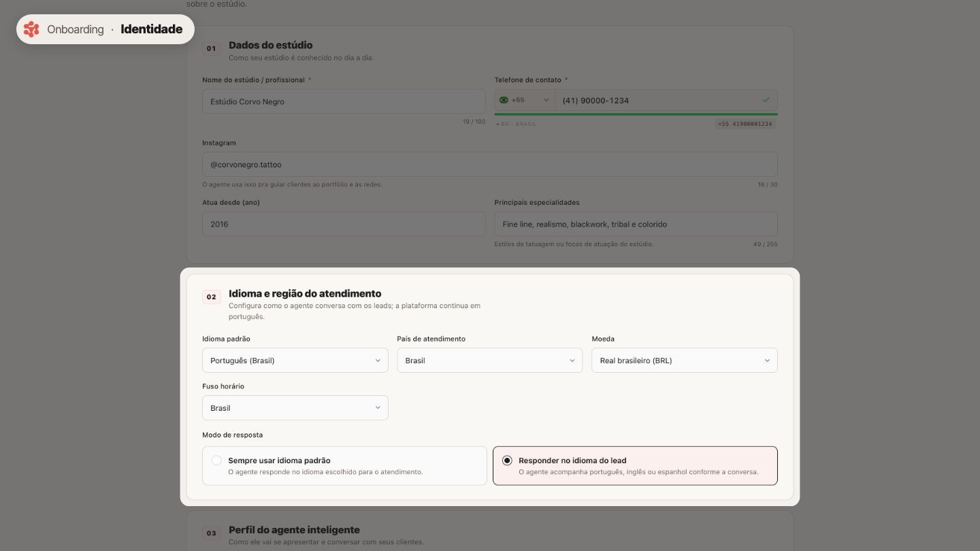Click the Onboarding breadcrumb item
This screenshot has width=980, height=551.
(75, 29)
